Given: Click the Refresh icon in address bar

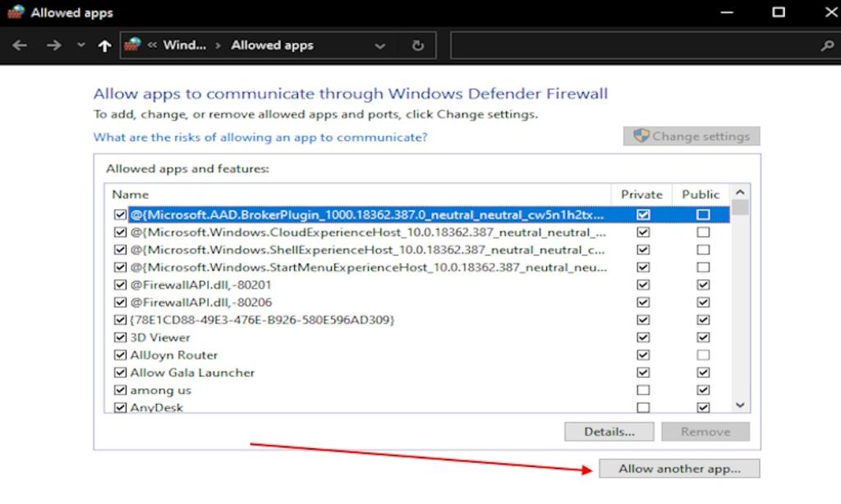Looking at the screenshot, I should coord(418,46).
